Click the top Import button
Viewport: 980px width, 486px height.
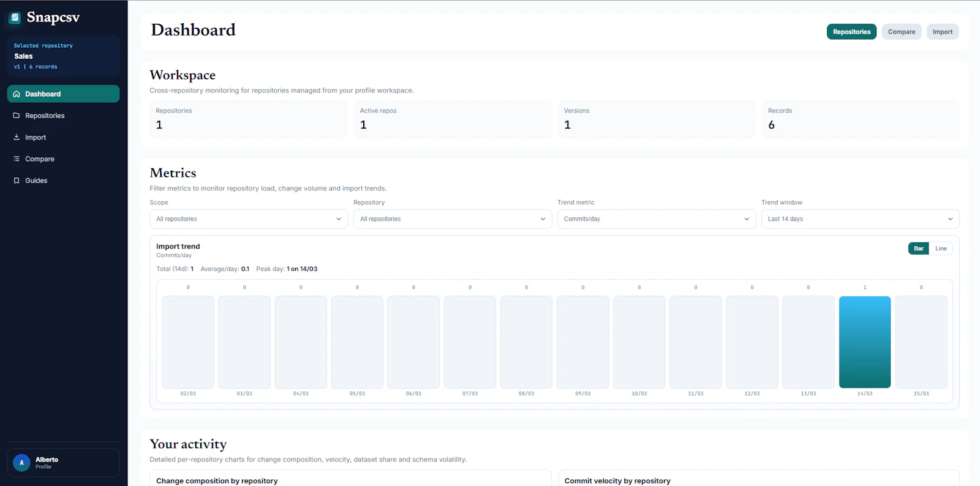coord(943,32)
